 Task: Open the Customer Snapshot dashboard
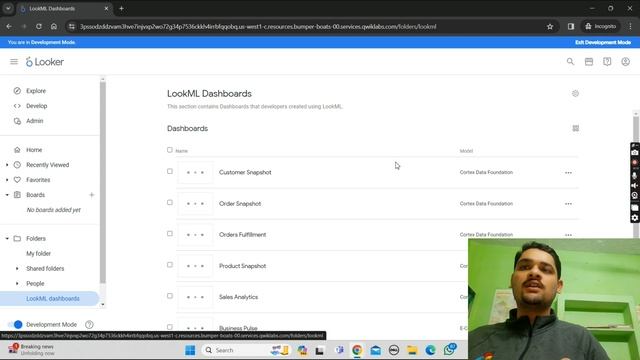[245, 173]
